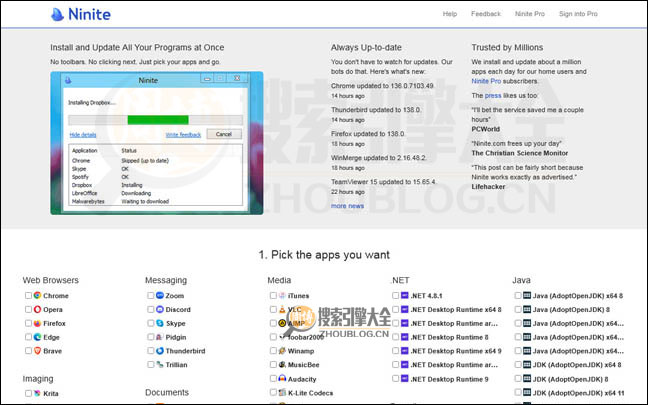Click the .NET 4.8.1 icon
Viewport: 648px width, 405px height.
[x=405, y=295]
